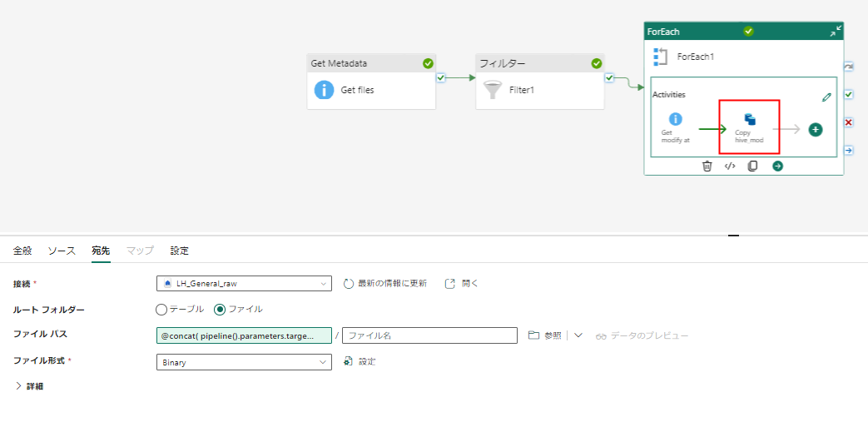
Task: Click the open-external icon beside 開く
Action: click(450, 284)
